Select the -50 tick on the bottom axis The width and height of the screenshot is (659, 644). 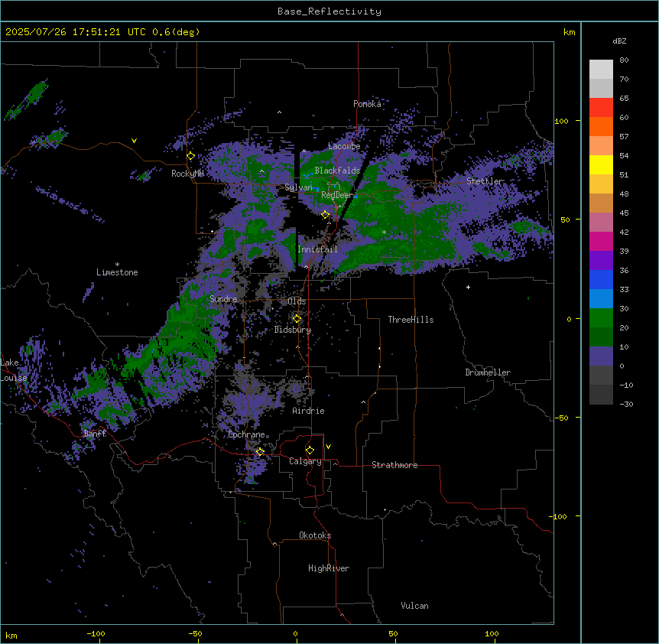pos(195,633)
